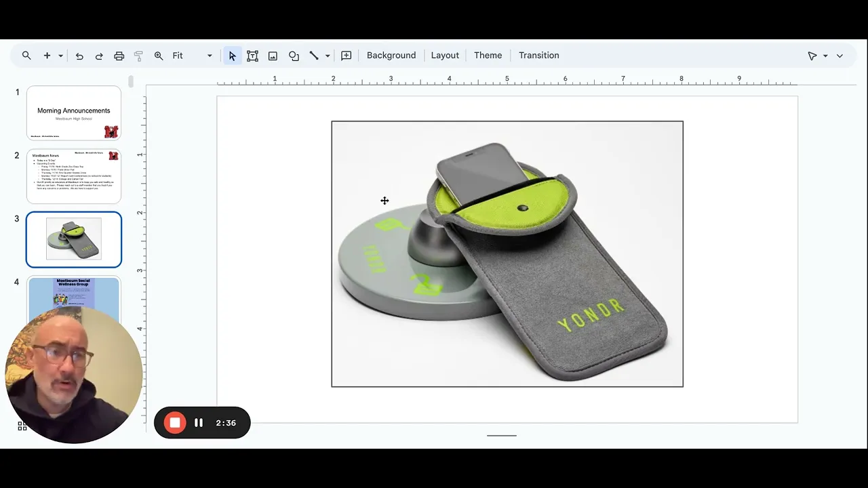The width and height of the screenshot is (868, 488).
Task: Expand the new slide layout dropdown arrow
Action: tap(60, 56)
